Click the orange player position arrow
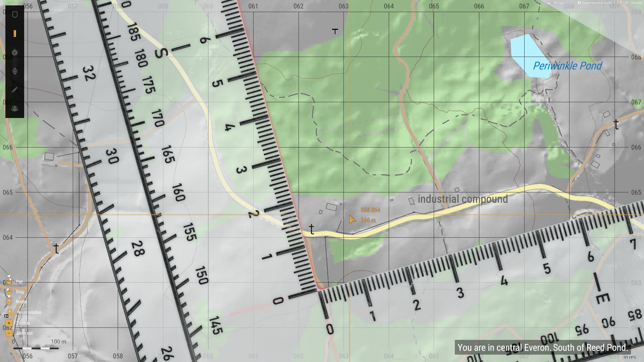The width and height of the screenshot is (644, 362). pyautogui.click(x=352, y=220)
